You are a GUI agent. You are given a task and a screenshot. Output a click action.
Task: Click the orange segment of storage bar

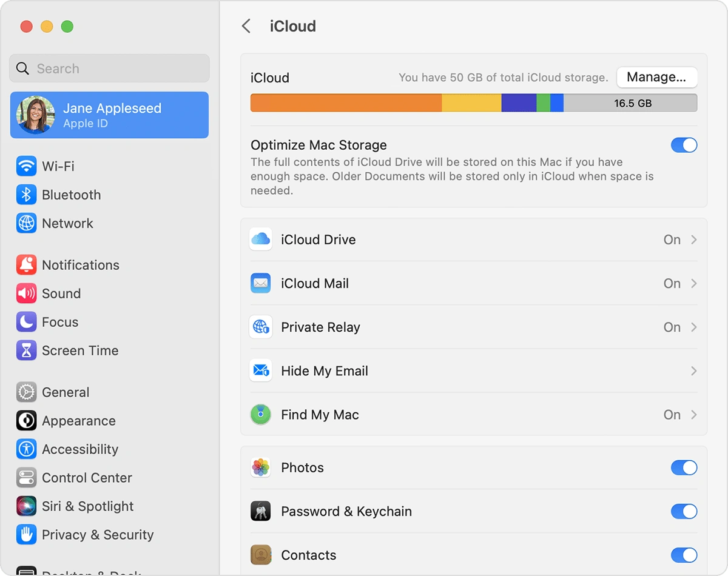click(346, 103)
